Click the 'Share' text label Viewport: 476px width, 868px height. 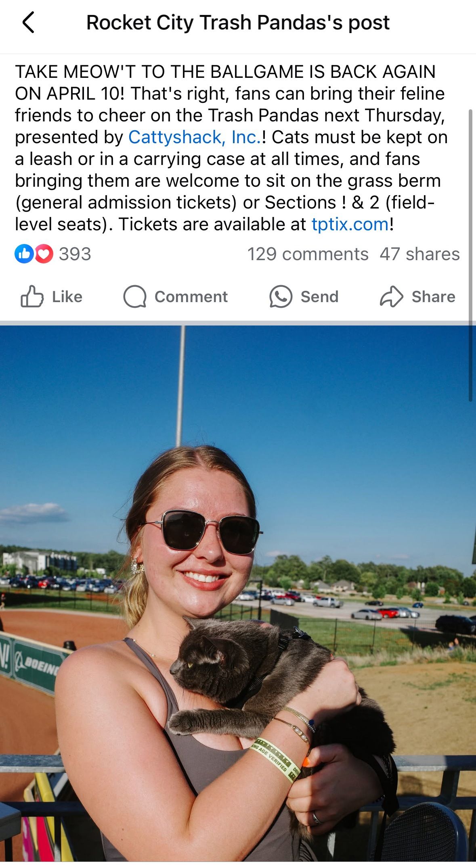point(433,297)
